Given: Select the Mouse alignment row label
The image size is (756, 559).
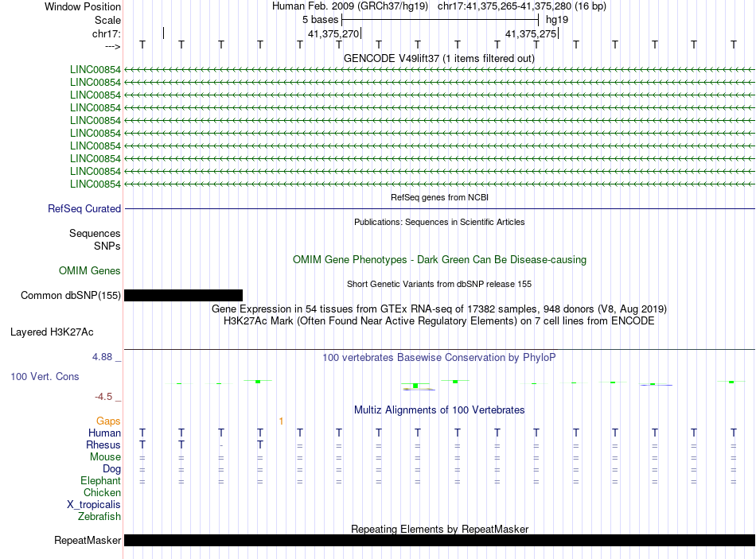Looking at the screenshot, I should pos(105,457).
